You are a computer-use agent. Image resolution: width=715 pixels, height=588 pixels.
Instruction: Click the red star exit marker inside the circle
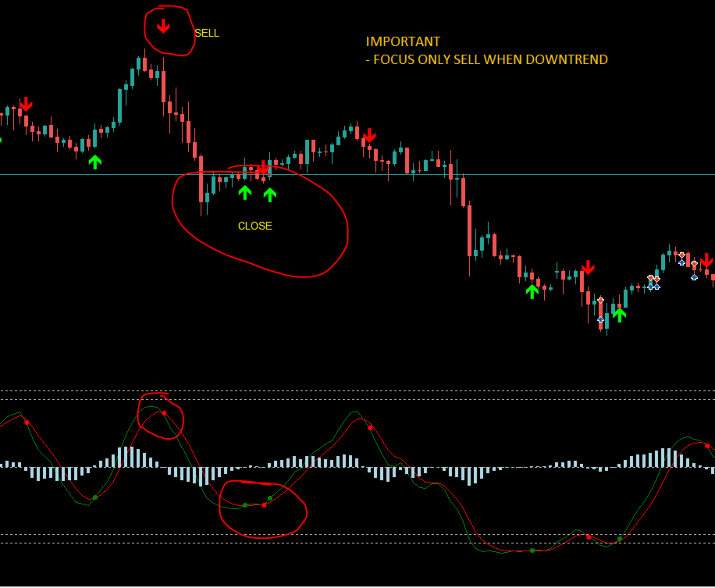pos(261,168)
